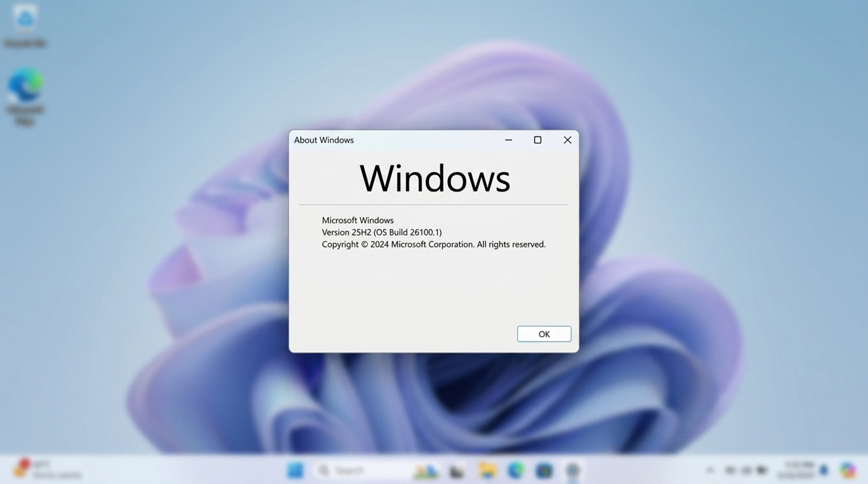Click the About Windows title text
This screenshot has height=484, width=868.
(x=323, y=140)
